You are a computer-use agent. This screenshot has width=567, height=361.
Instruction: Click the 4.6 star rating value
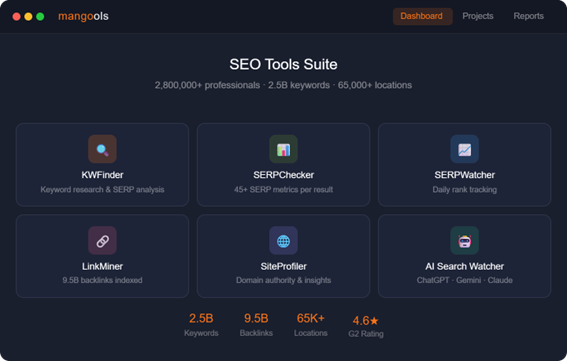pyautogui.click(x=366, y=321)
